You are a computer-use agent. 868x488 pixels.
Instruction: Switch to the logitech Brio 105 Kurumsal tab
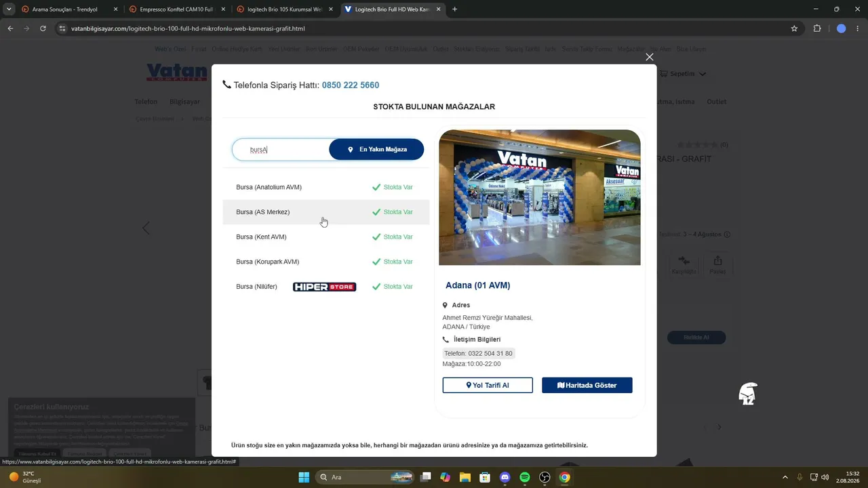click(284, 9)
